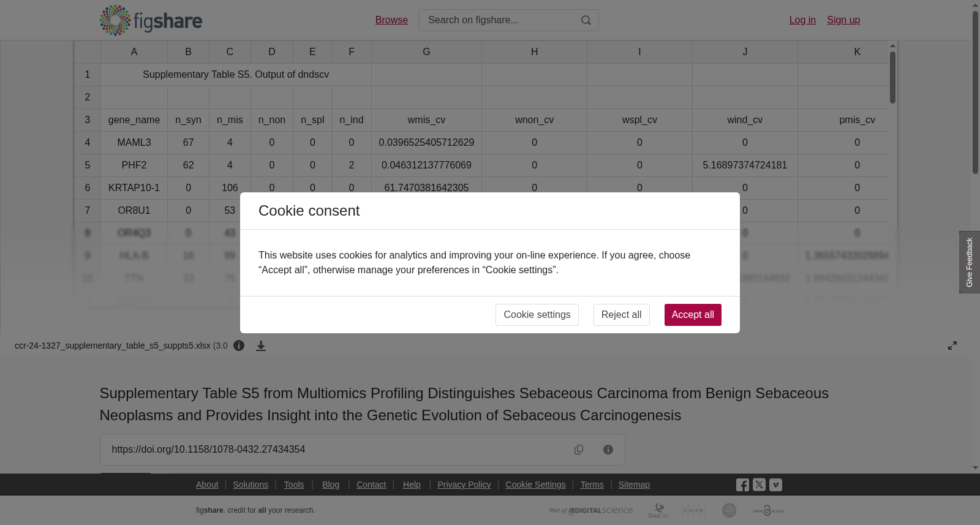Select row 4 header
This screenshot has width=980, height=525.
click(88, 143)
